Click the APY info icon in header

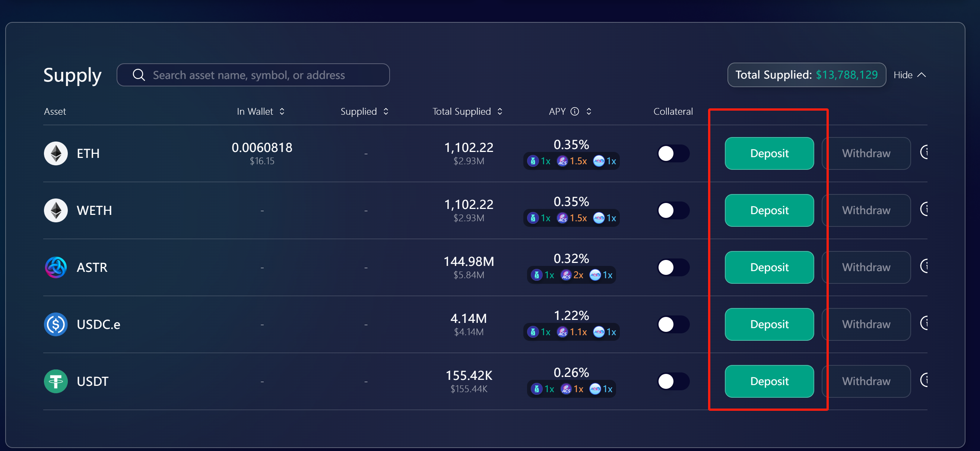(x=574, y=111)
